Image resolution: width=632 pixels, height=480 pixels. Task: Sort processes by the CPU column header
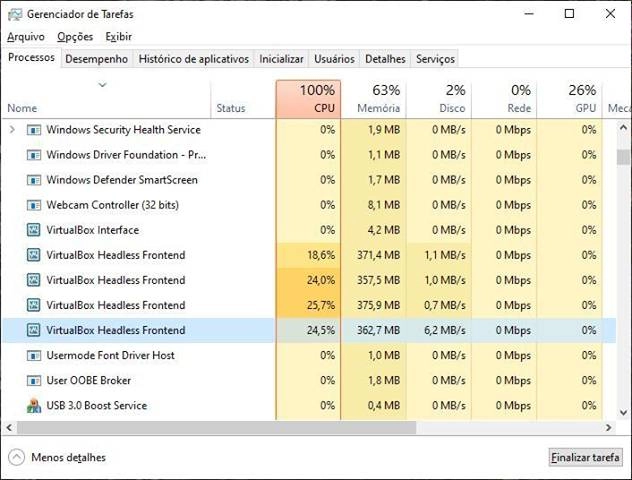point(308,99)
